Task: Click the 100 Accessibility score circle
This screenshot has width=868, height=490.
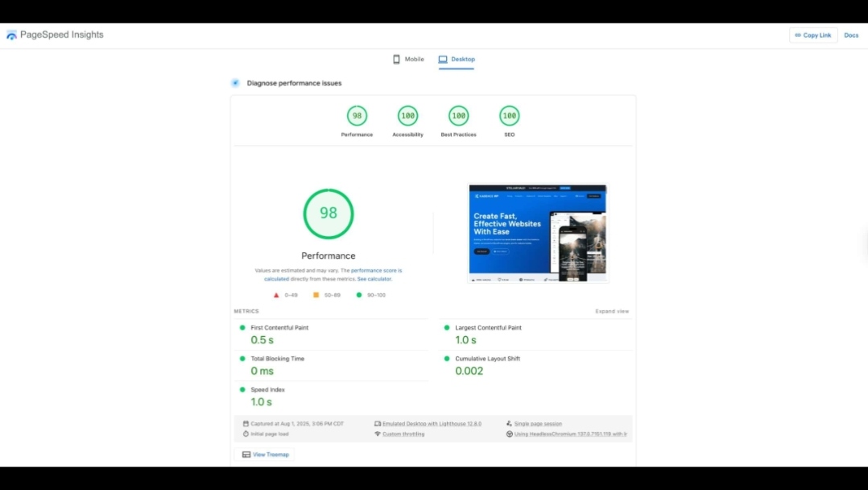Action: point(407,115)
